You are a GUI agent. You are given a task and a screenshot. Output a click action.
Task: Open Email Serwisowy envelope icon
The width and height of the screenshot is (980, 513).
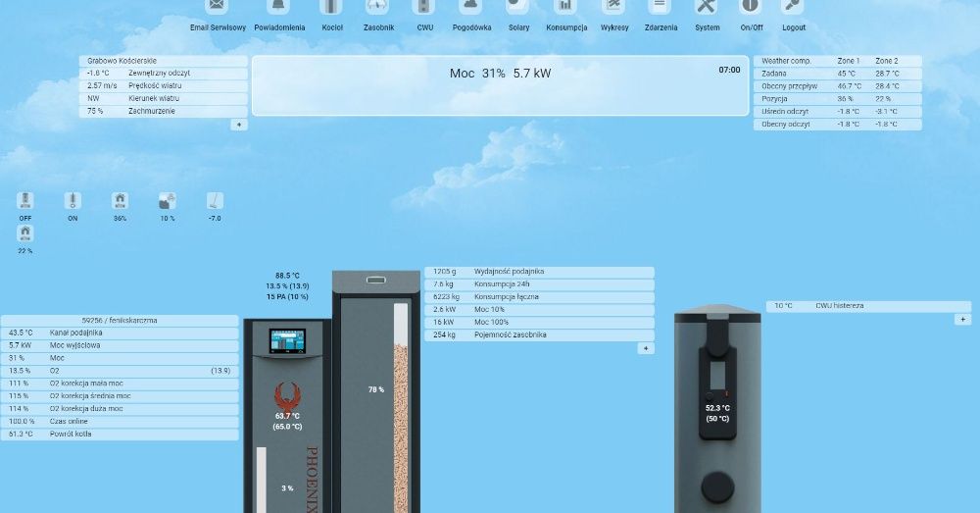(x=217, y=6)
